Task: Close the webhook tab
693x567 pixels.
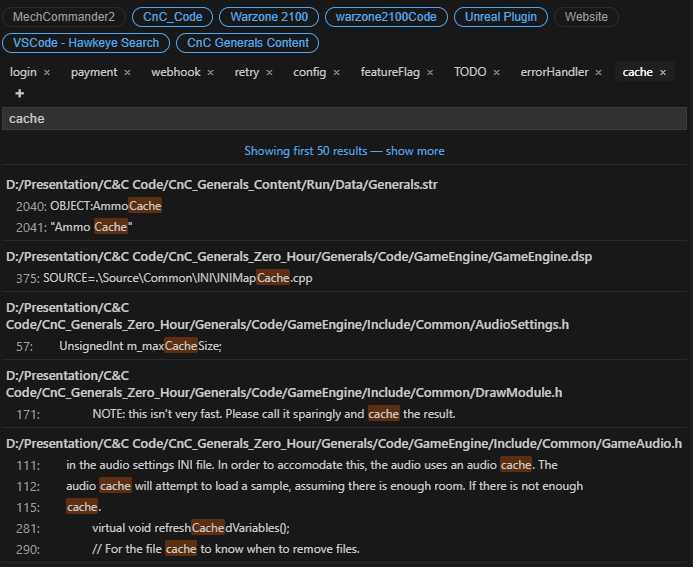Action: coord(211,72)
